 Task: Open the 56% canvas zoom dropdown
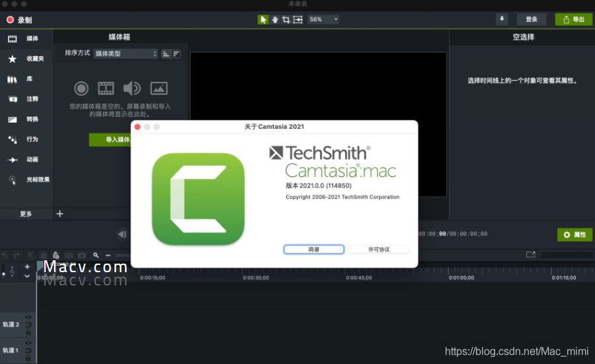323,19
